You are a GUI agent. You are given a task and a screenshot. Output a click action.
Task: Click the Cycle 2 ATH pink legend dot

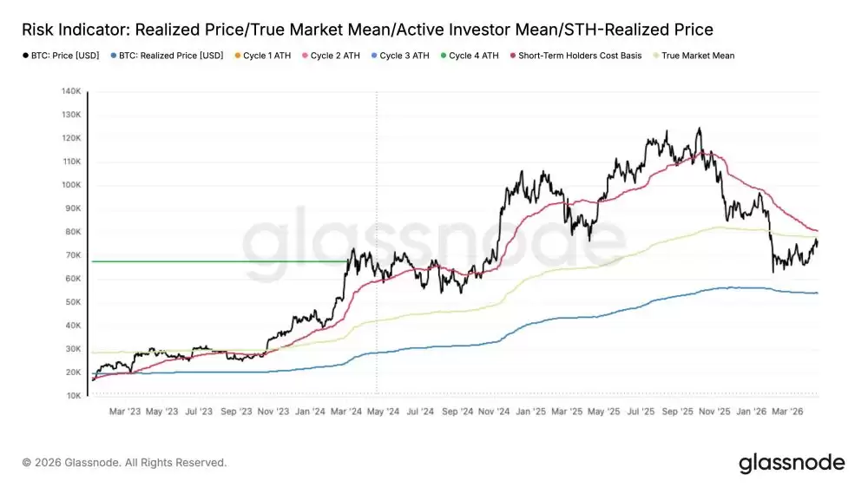point(305,56)
